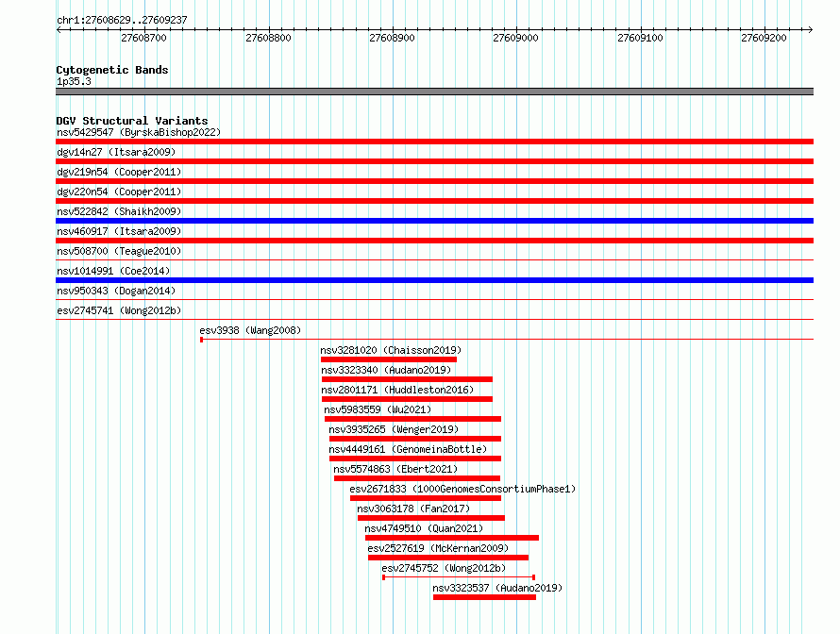
Task: Click the nsv508700 (Teague2010) label
Action: [x=119, y=251]
